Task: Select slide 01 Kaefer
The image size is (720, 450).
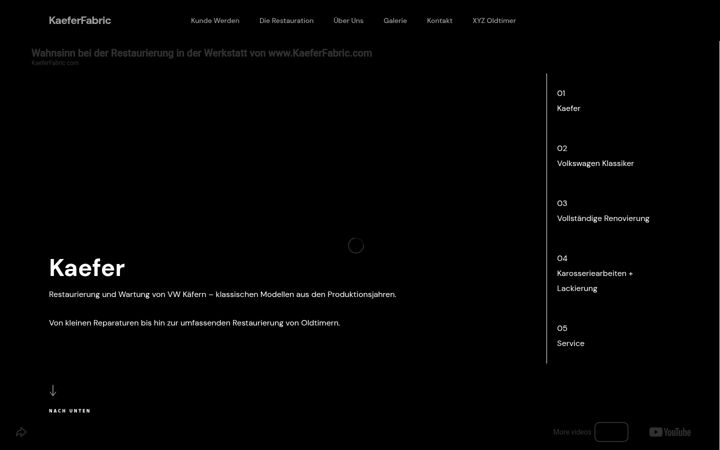Action: click(x=568, y=101)
